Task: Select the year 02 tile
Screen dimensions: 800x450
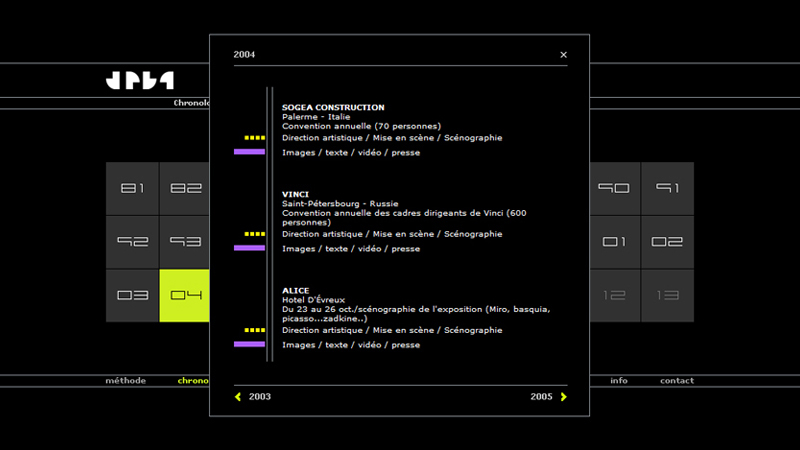Action: 667,242
